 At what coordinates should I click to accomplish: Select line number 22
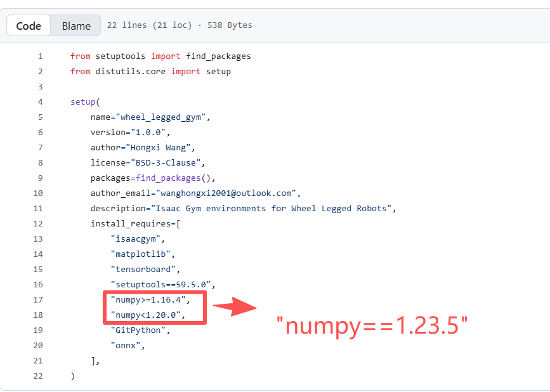[38, 376]
